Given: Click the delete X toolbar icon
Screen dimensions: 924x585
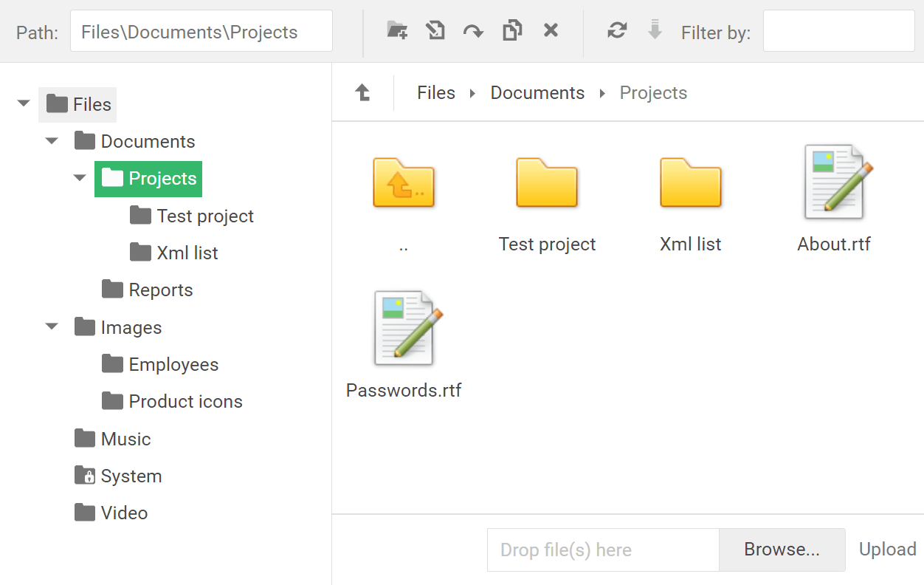Looking at the screenshot, I should 551,30.
